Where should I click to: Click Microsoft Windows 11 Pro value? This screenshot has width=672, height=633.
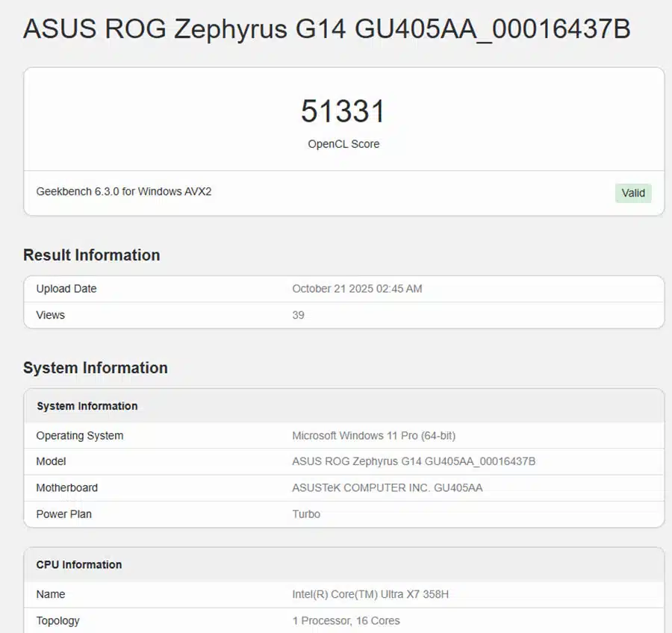(373, 436)
